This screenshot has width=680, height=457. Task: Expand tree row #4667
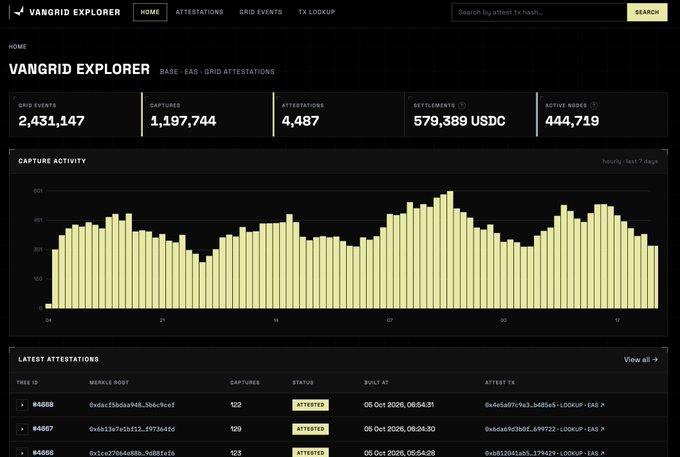pos(22,429)
